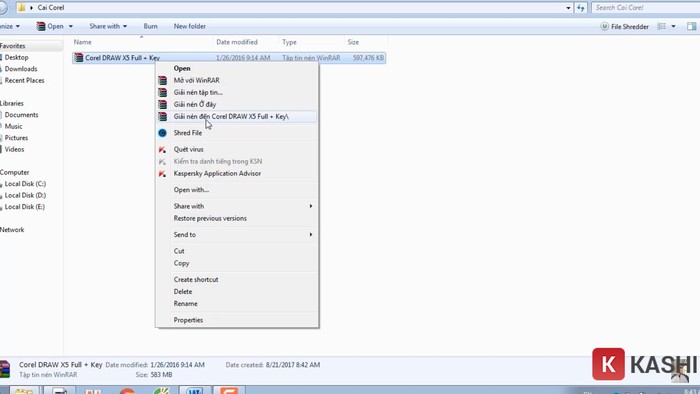Click the Open toolbar button
Screen dimensions: 700x394
(x=50, y=26)
